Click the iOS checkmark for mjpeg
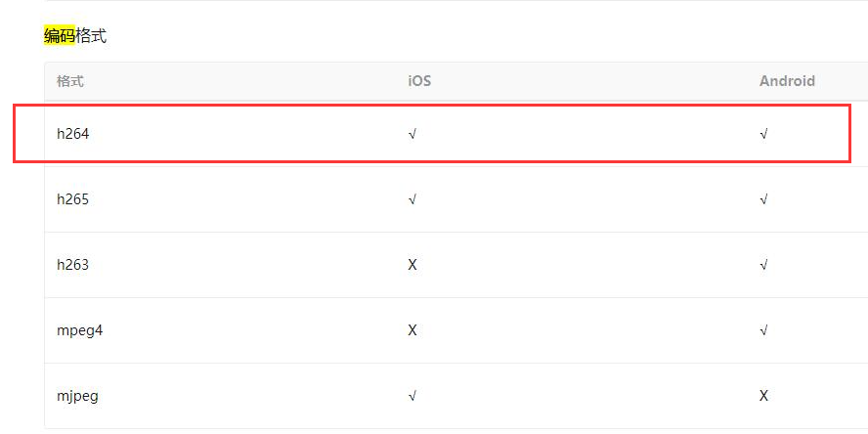This screenshot has height=434, width=868. (x=412, y=396)
